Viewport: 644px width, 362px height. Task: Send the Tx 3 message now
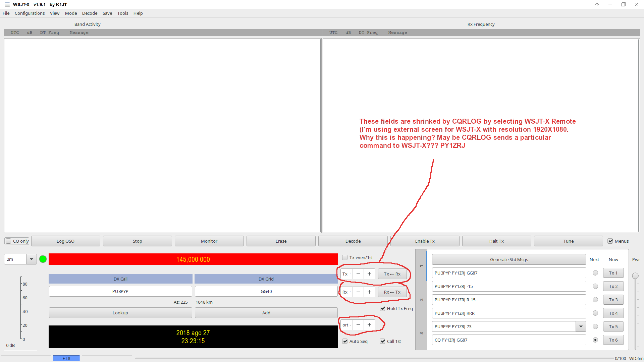[x=613, y=300]
